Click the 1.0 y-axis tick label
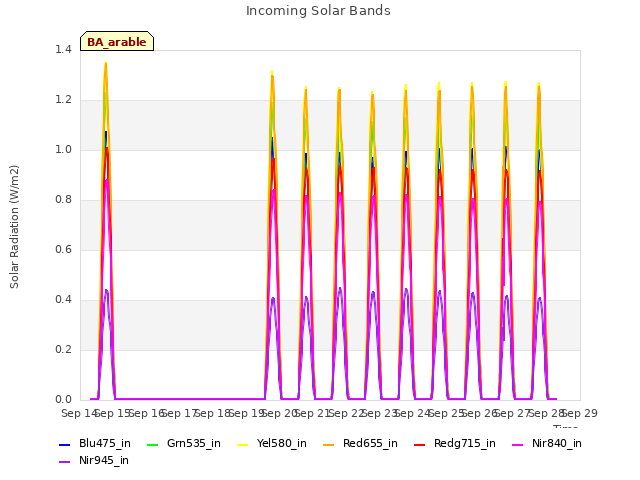Screen dimensions: 640x480 point(63,150)
